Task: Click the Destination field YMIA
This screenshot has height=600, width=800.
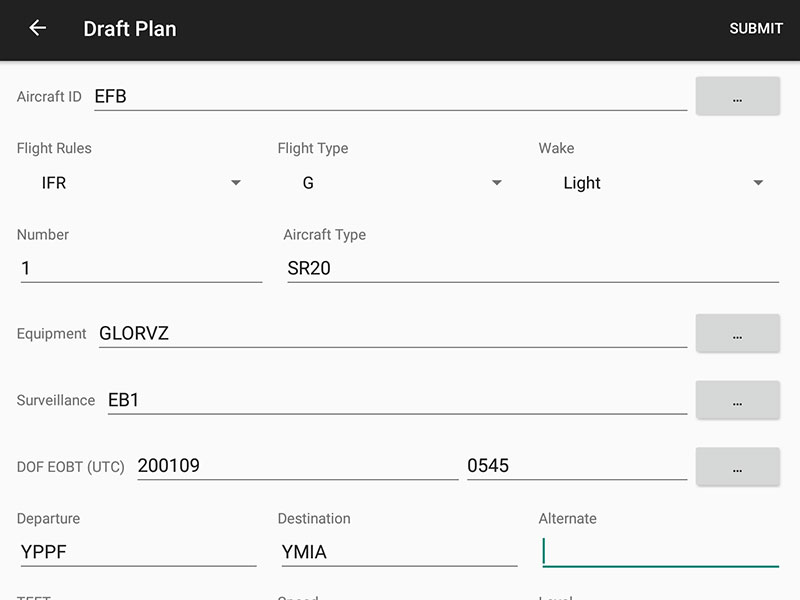Action: pyautogui.click(x=399, y=552)
